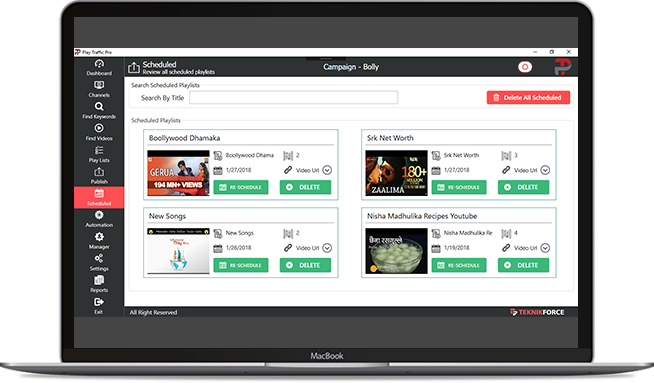654x383 pixels.
Task: Click the Exit sidebar icon
Action: (x=99, y=306)
